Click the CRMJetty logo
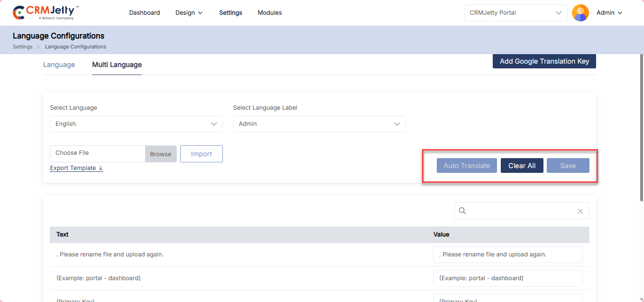644x302 pixels. click(x=46, y=13)
